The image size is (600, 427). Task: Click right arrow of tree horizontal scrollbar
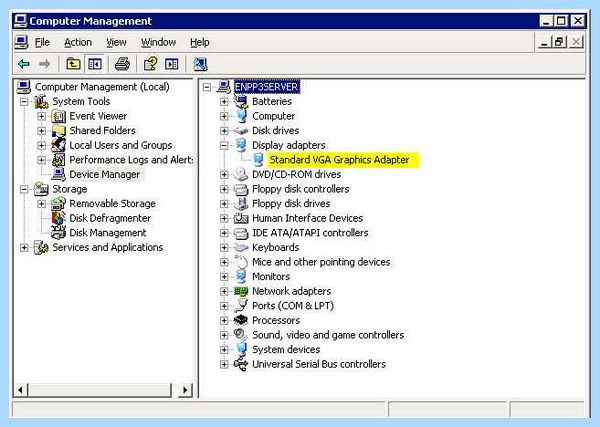point(186,390)
